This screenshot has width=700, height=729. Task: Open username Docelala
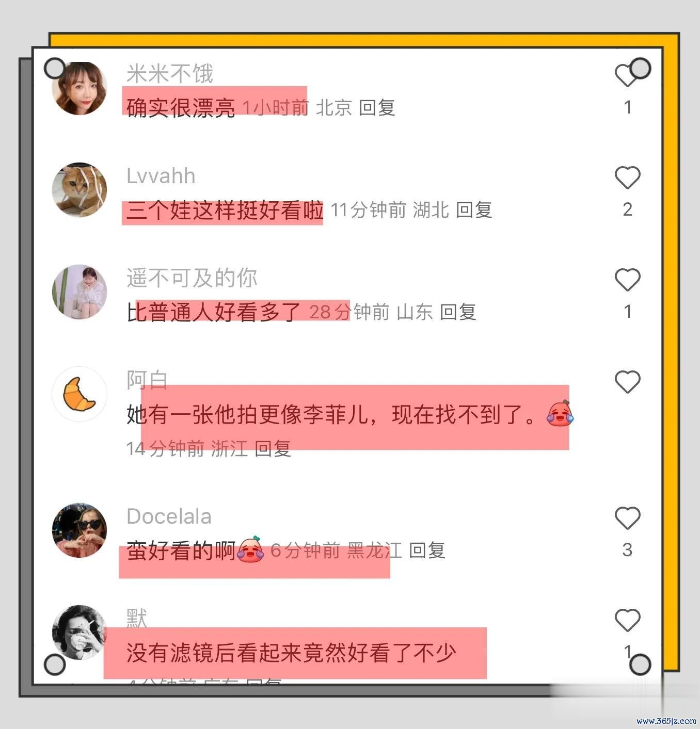(x=169, y=516)
